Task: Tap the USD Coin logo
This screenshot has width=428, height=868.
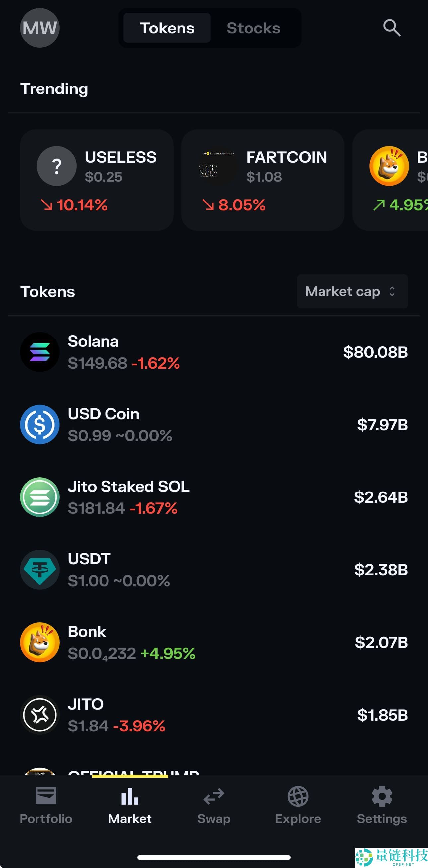Action: (x=40, y=425)
